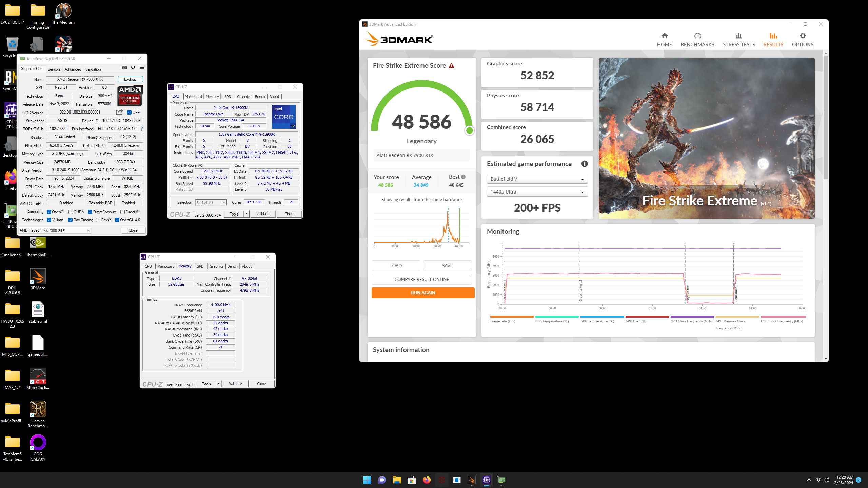The width and height of the screenshot is (868, 488).
Task: Open the OPTIONS gear icon
Action: click(802, 36)
